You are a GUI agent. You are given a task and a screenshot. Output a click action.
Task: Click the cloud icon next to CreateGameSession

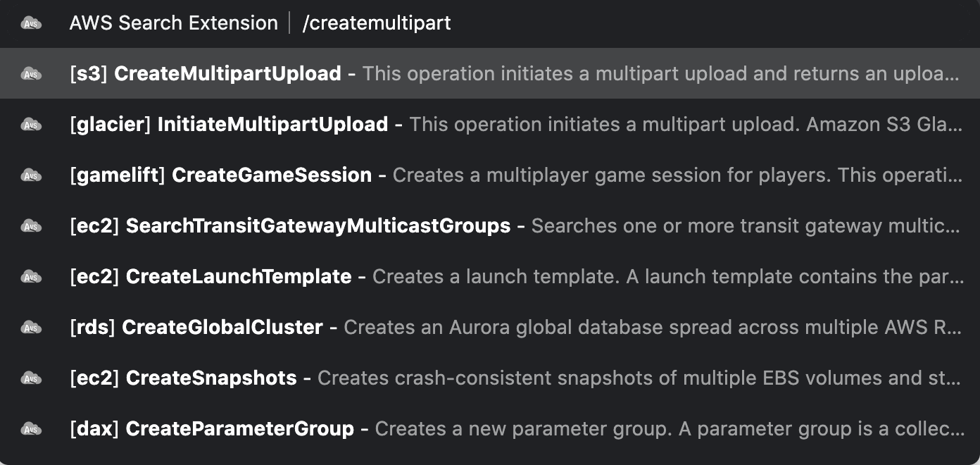click(31, 175)
